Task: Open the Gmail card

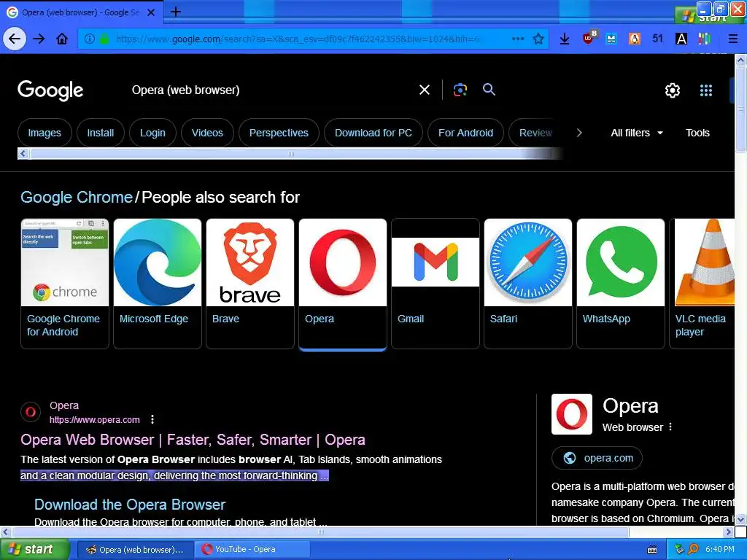Action: point(436,284)
